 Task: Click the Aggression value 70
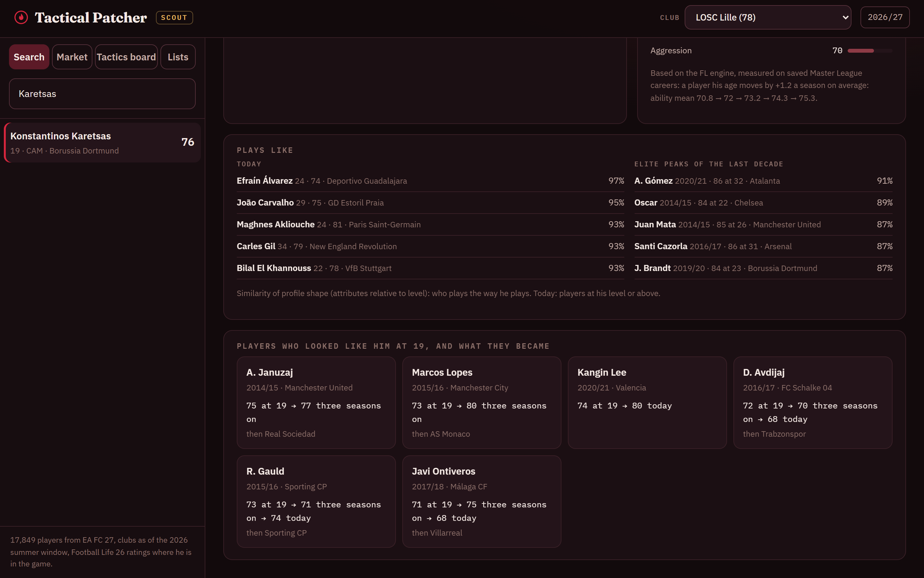coord(837,50)
